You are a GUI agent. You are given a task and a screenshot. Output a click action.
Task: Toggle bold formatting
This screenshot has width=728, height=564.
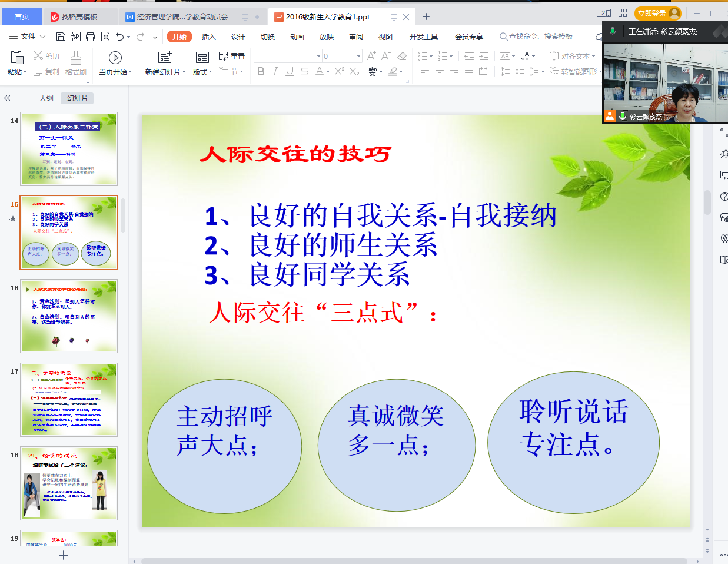261,71
